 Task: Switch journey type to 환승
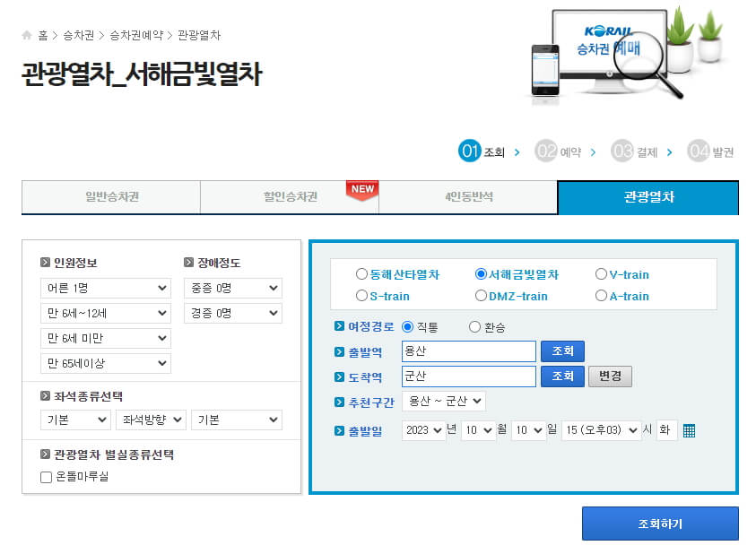click(474, 328)
